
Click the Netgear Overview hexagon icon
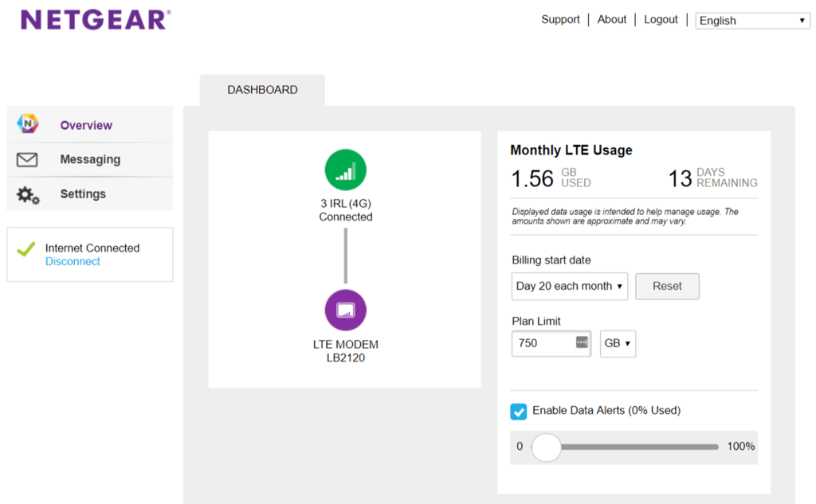[x=28, y=124]
